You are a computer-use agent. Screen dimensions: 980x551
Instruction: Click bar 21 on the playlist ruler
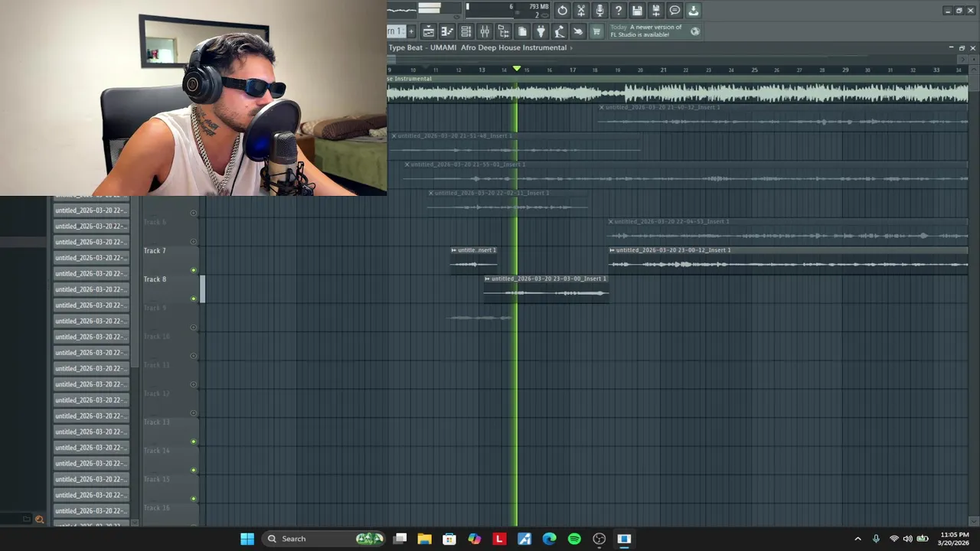coord(663,70)
